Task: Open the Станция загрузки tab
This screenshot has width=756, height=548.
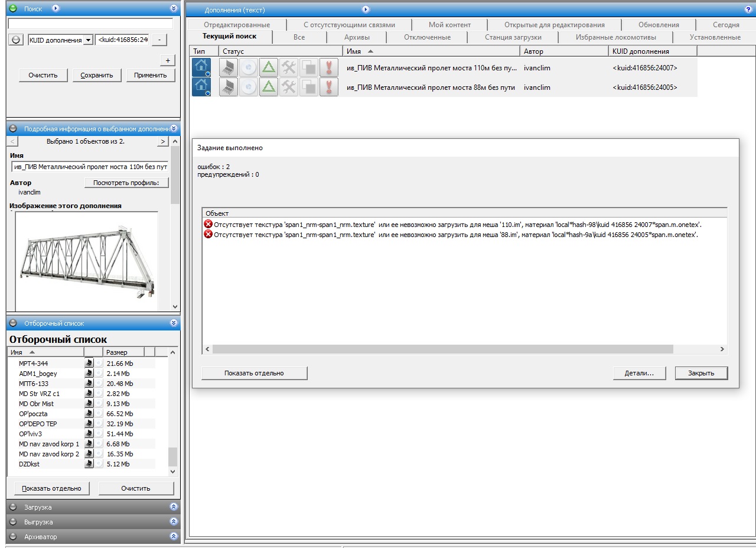Action: [x=513, y=37]
